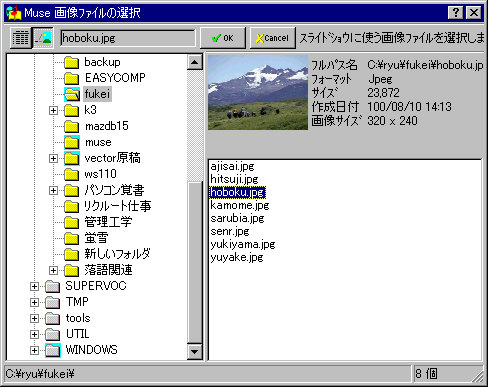Click the backup folder name label
Screen dimensions: 488x387
pyautogui.click(x=102, y=62)
